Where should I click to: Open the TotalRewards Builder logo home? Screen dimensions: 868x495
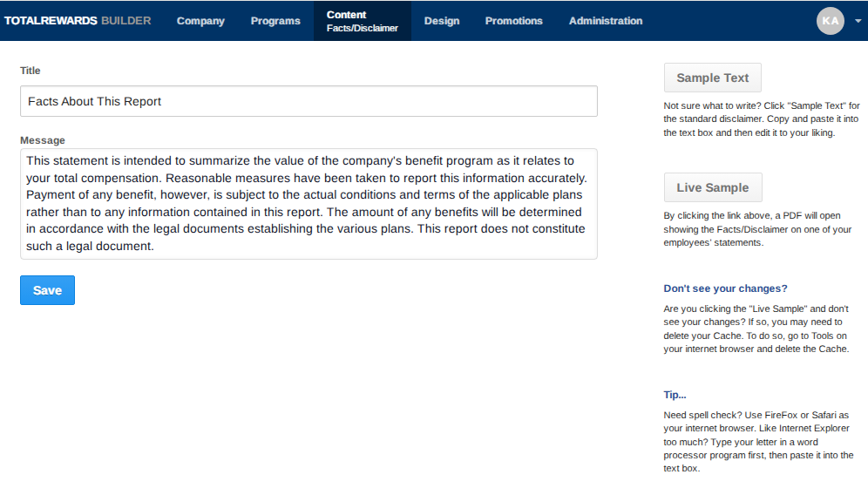[x=78, y=21]
